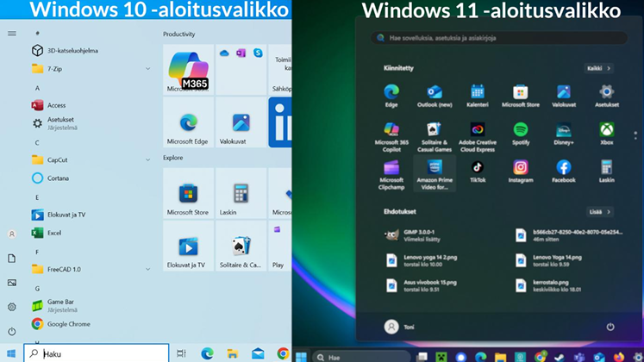Open Asetukset gear in Windows 11 pinned apps
Screen dimensions: 644x362
pyautogui.click(x=607, y=96)
